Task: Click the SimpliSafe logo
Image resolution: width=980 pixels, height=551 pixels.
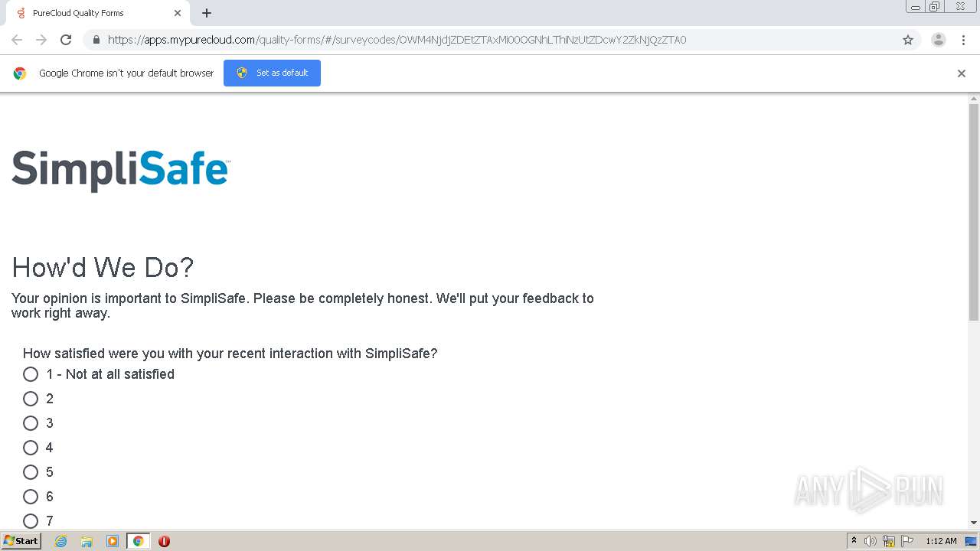Action: pos(121,170)
